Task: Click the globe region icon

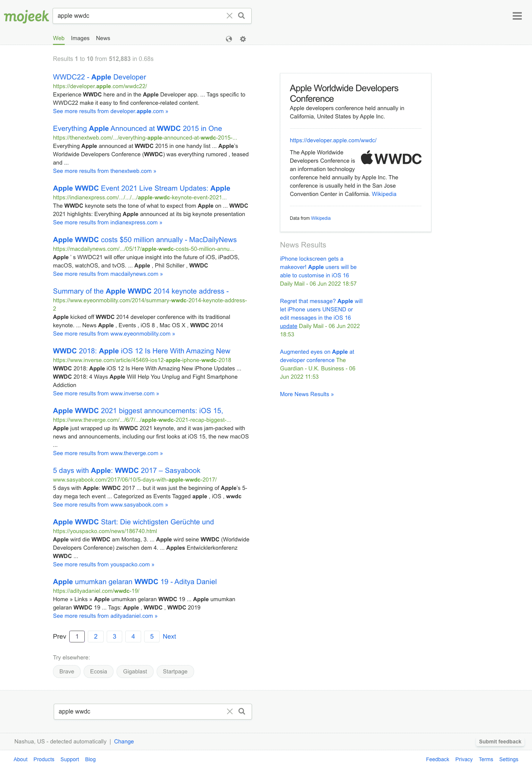Action: pos(229,39)
